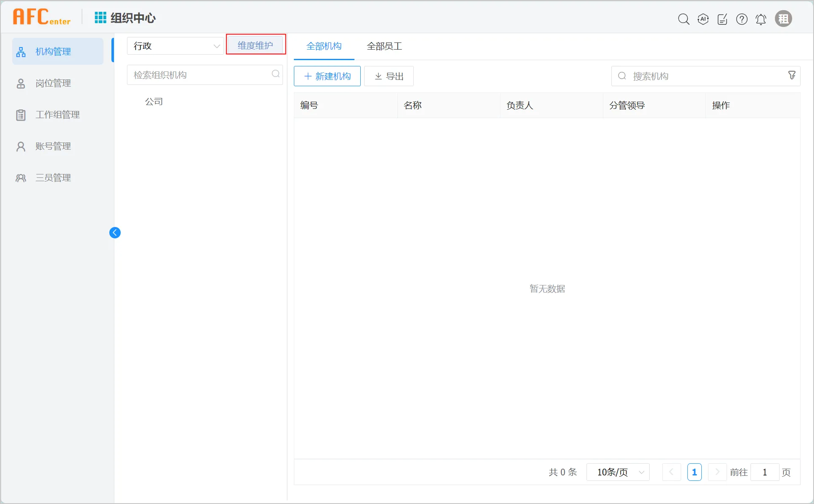Viewport: 814px width, 504px height.
Task: Click the edit note icon in header
Action: click(722, 19)
